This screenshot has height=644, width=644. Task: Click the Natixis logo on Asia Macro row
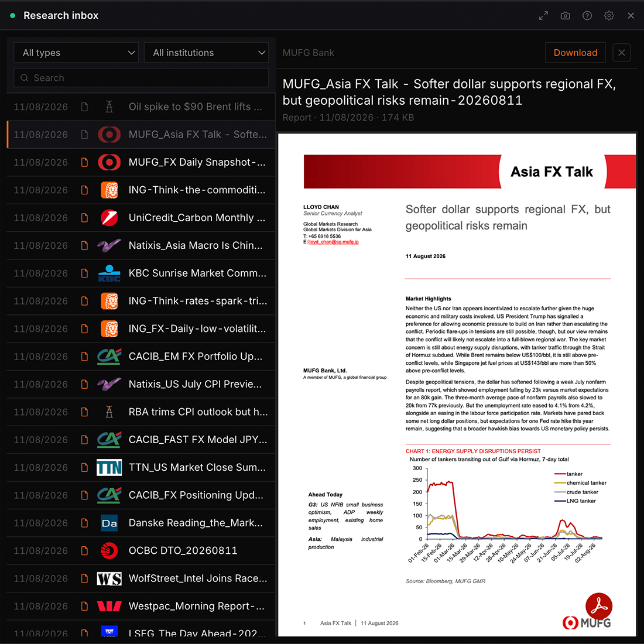[109, 246]
